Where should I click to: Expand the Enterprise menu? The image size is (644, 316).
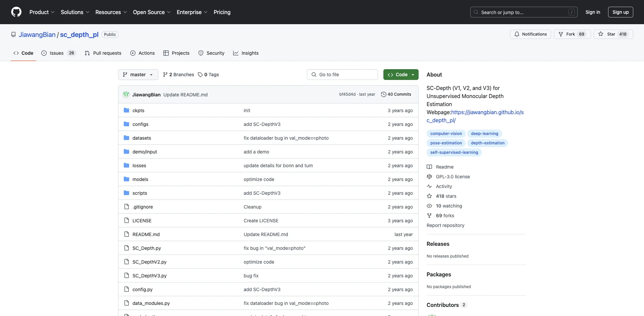pos(192,12)
